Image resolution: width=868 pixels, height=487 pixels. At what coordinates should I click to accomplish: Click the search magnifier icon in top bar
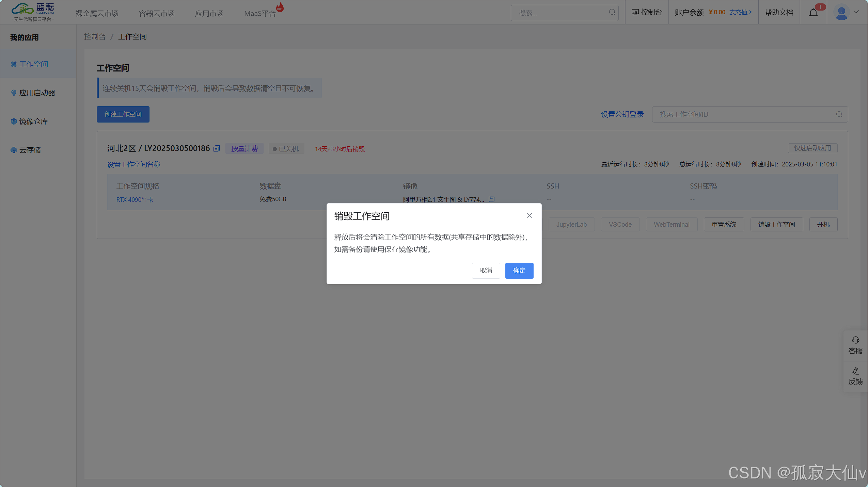612,13
